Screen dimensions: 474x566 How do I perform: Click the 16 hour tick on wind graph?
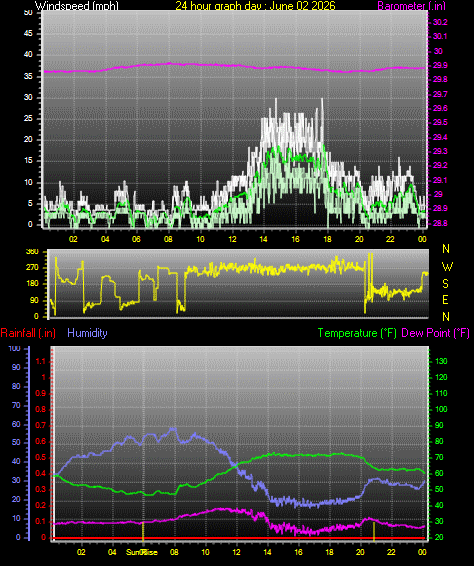tap(295, 239)
